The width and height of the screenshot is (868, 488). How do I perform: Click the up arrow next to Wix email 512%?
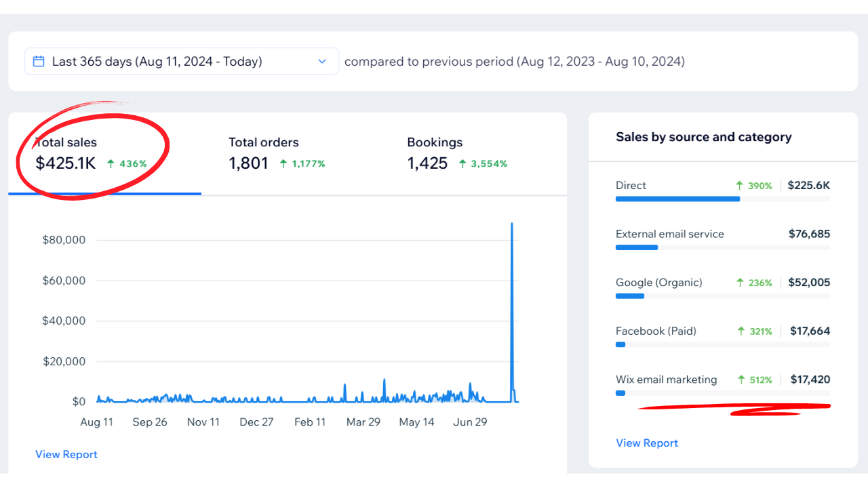[x=740, y=380]
